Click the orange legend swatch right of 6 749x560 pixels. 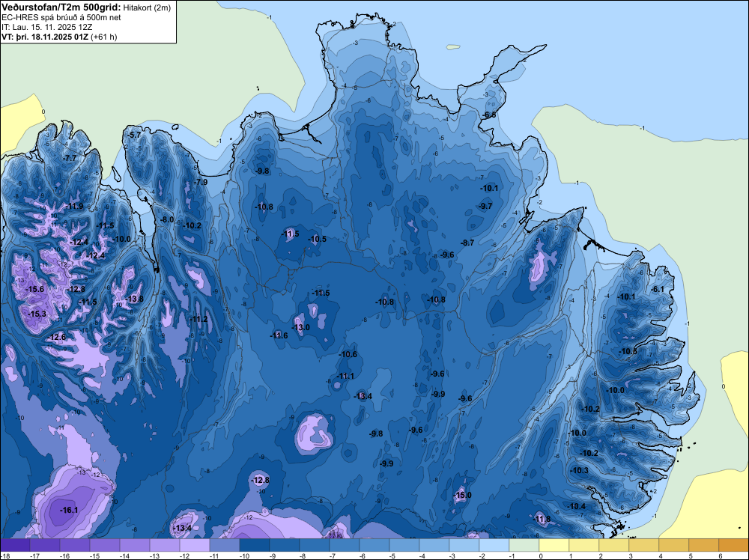point(734,545)
